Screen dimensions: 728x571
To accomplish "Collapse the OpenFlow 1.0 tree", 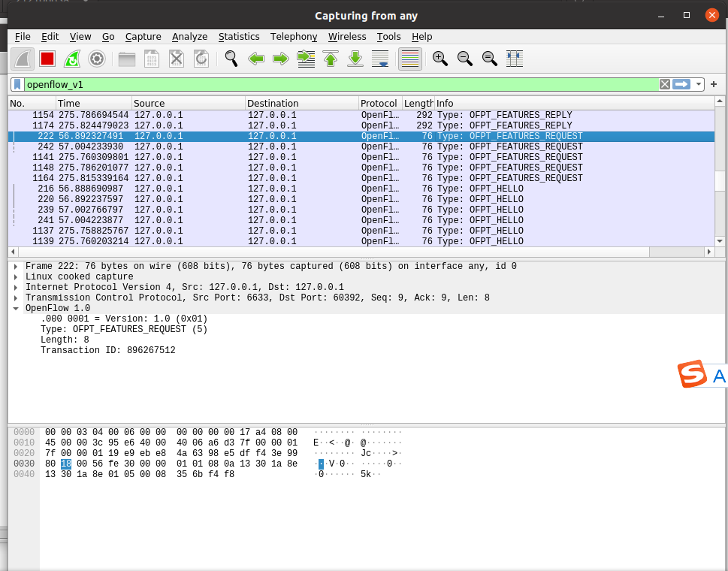I will [16, 309].
